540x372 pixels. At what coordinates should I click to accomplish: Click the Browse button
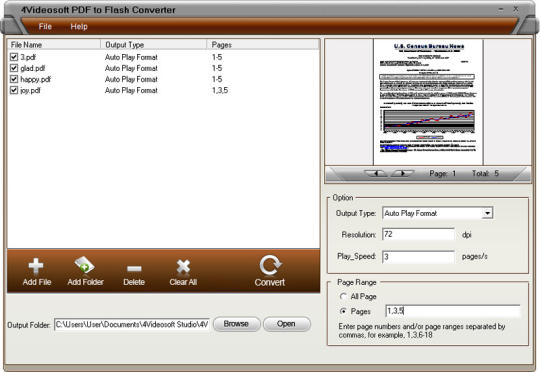point(236,324)
